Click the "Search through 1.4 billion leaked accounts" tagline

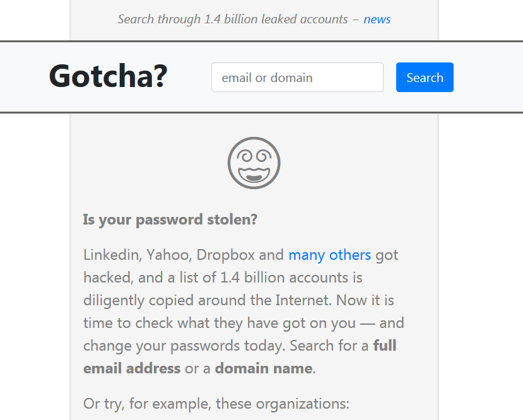[232, 19]
